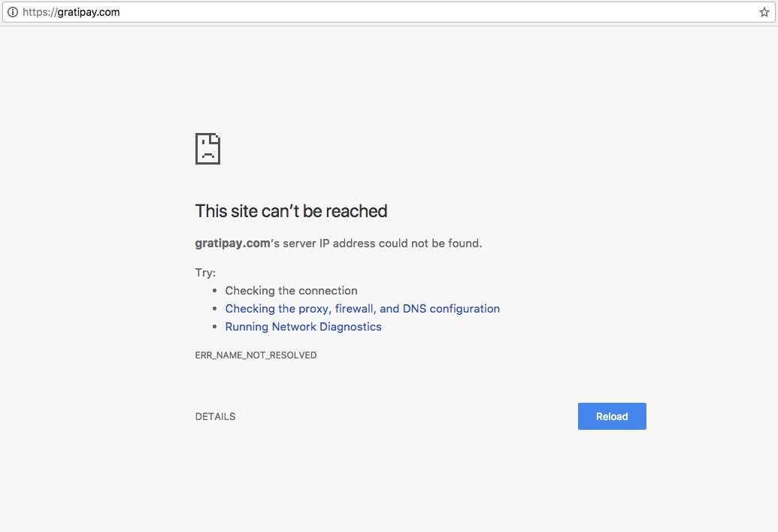
Task: Click the sad page error icon
Action: 208,149
